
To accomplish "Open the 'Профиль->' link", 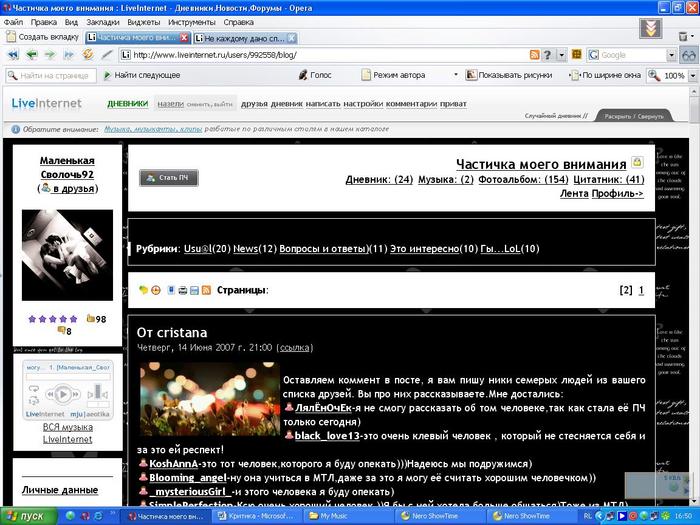I will (x=618, y=194).
